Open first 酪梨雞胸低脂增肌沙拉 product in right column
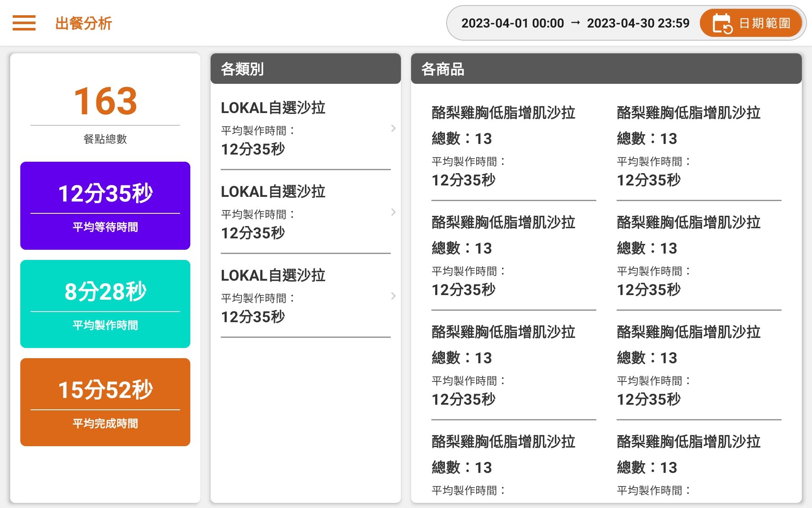Image resolution: width=812 pixels, height=508 pixels. coord(699,146)
